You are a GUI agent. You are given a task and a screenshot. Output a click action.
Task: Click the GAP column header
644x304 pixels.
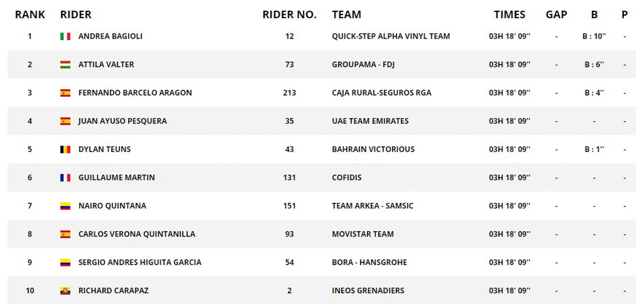click(x=557, y=15)
